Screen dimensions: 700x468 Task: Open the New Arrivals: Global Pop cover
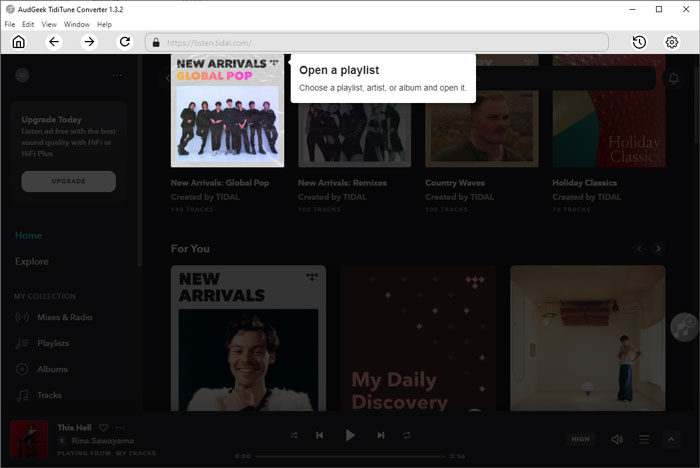pyautogui.click(x=227, y=111)
